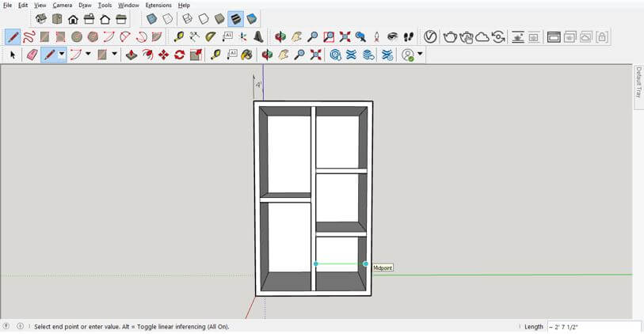Select the Rotate tool
This screenshot has height=334, width=644.
coord(180,55)
